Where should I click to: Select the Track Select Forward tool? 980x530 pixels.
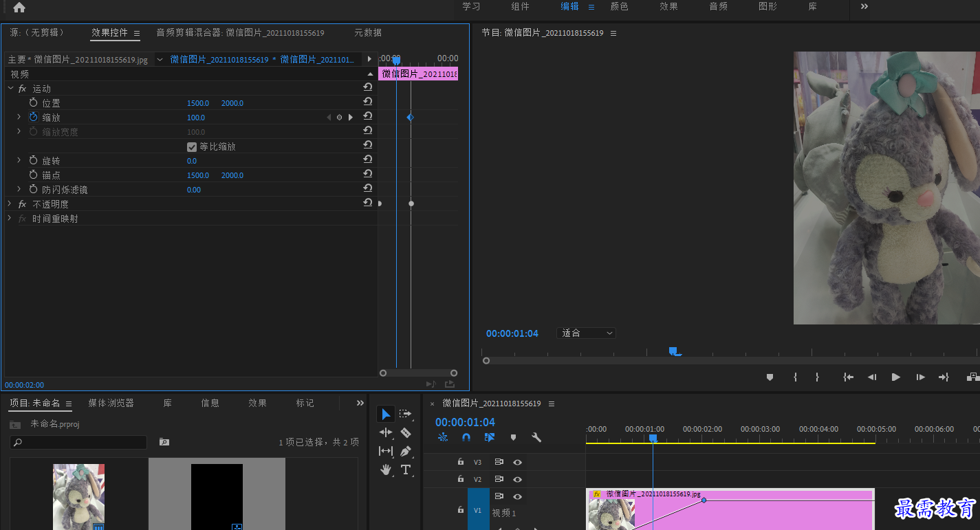coord(406,414)
